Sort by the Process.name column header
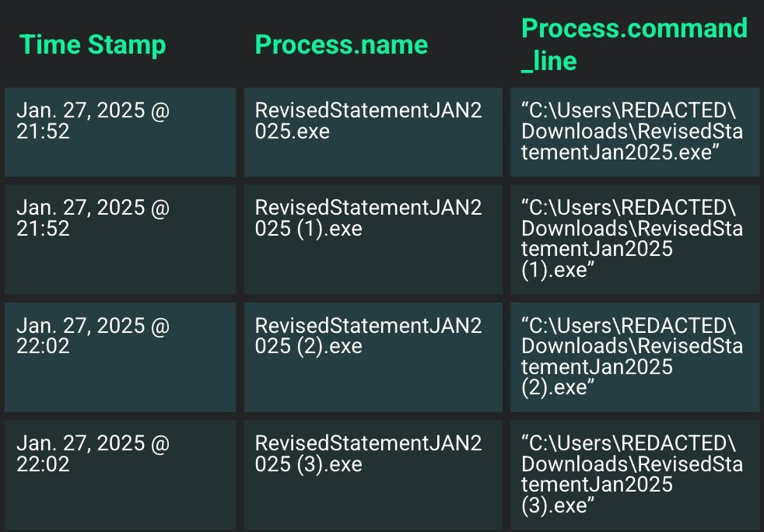This screenshot has width=764, height=532. (x=342, y=45)
